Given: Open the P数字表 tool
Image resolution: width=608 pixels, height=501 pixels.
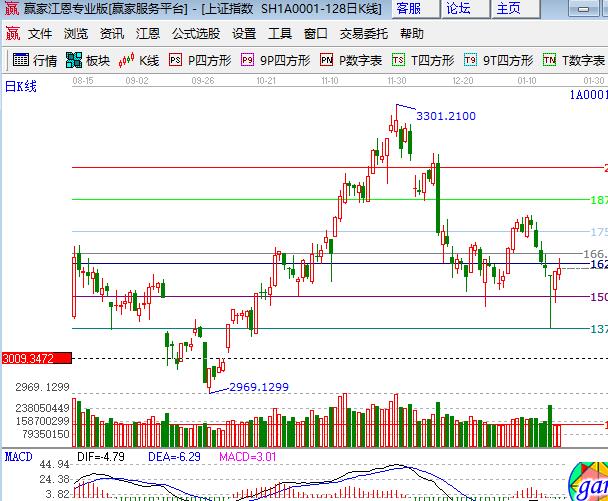Looking at the screenshot, I should [x=351, y=60].
